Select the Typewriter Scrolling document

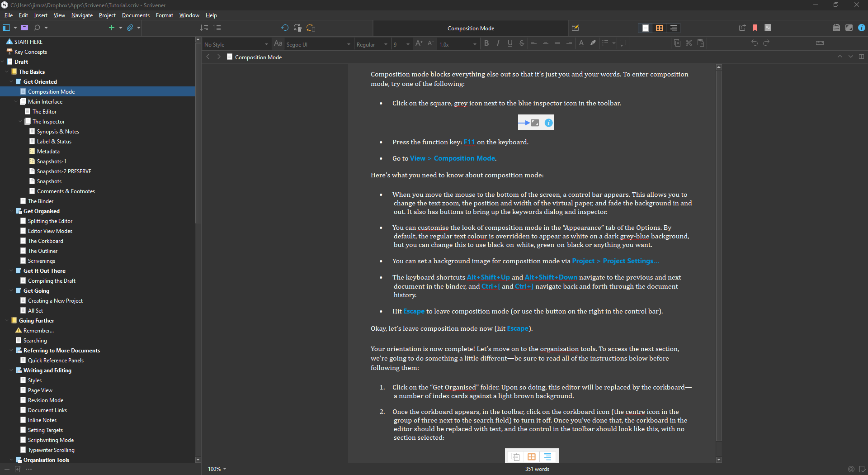pos(51,450)
